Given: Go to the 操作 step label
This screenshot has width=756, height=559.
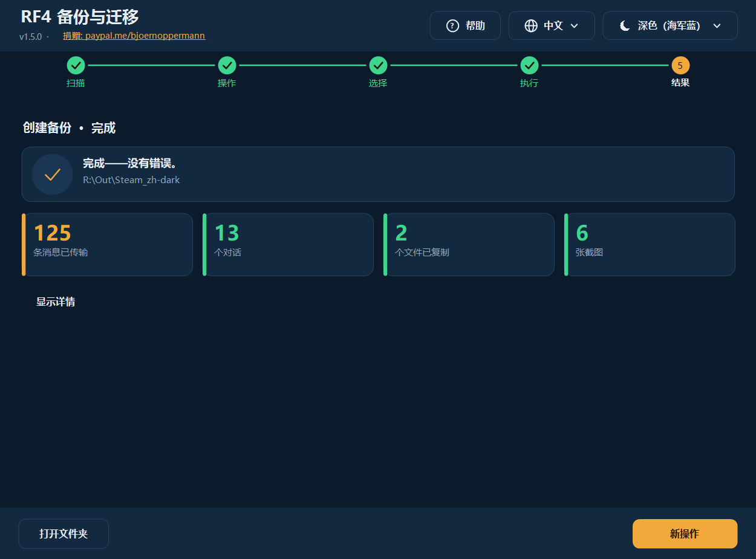Looking at the screenshot, I should (x=227, y=83).
